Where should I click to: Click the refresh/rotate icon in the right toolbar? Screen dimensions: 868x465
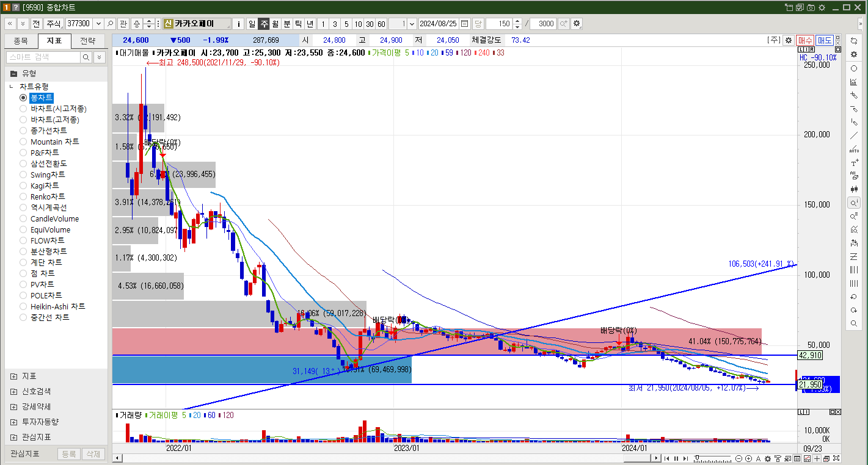click(854, 41)
